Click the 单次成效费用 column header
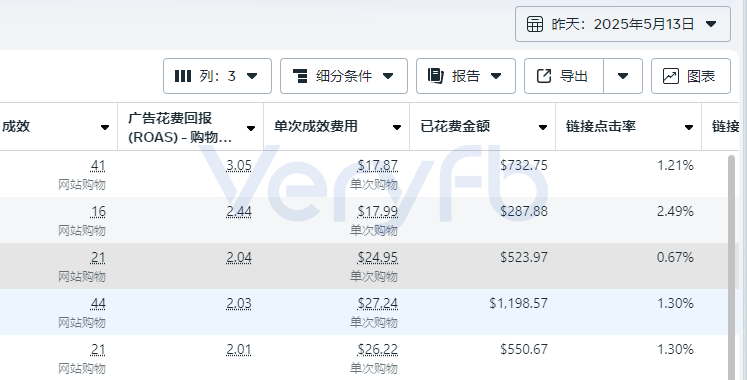This screenshot has height=380, width=747. coord(336,127)
